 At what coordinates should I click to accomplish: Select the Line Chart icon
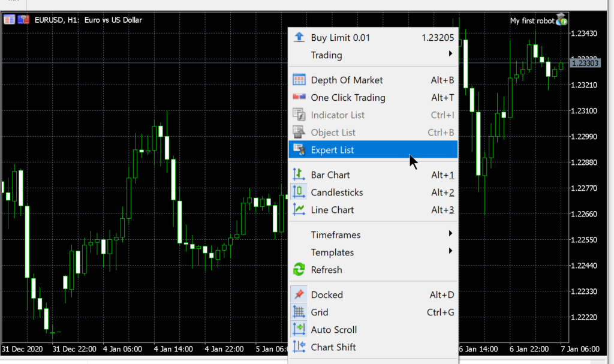pos(299,210)
